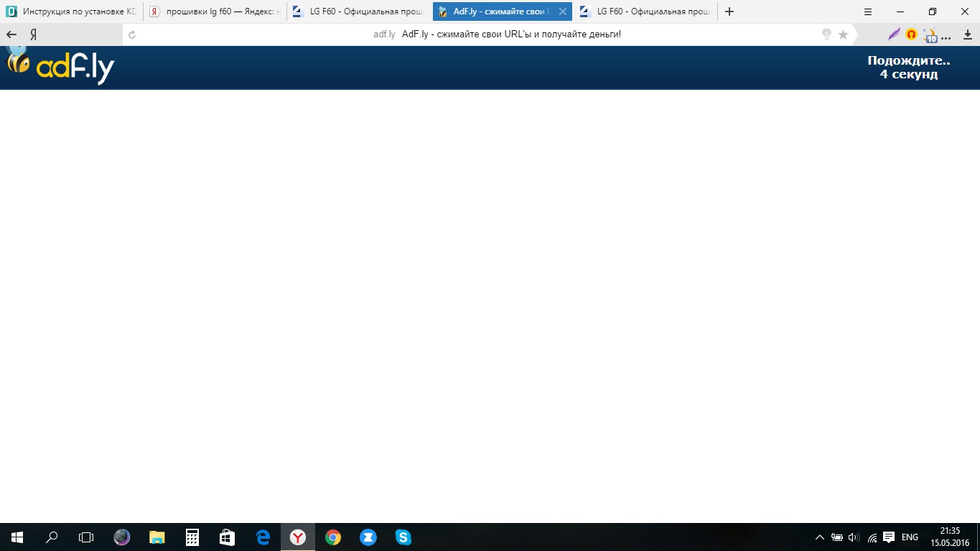Open Task View on the taskbar
980x551 pixels.
pos(86,537)
